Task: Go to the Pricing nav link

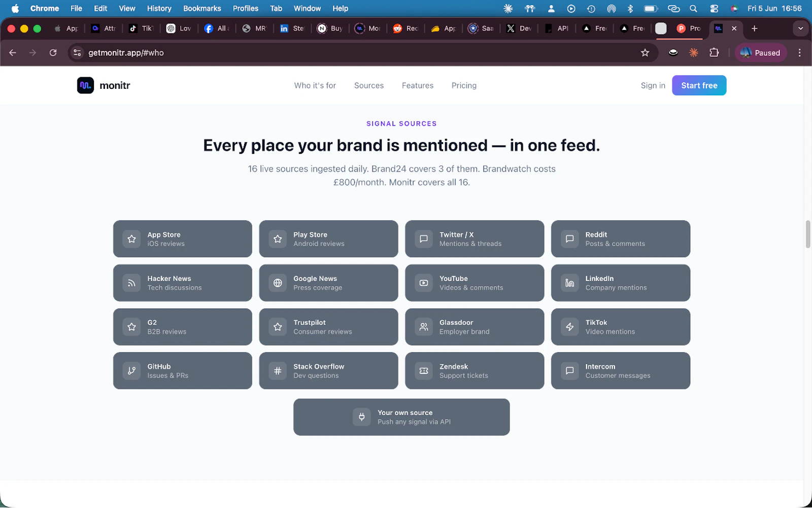Action: [464, 85]
